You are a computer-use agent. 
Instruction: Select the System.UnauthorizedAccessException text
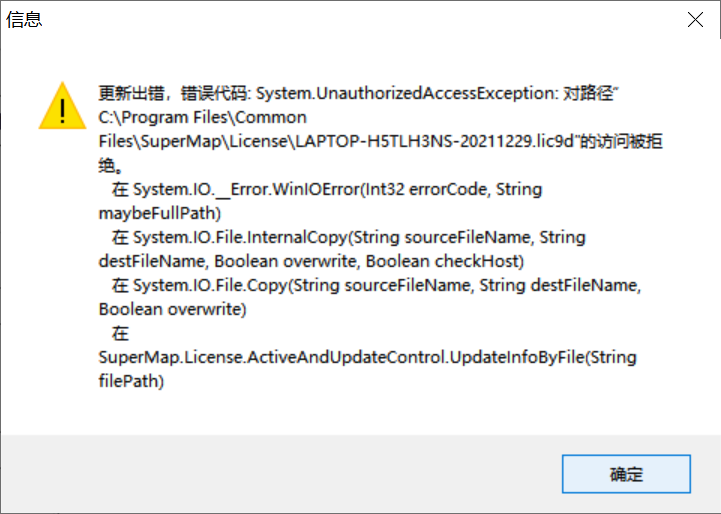pyautogui.click(x=405, y=93)
